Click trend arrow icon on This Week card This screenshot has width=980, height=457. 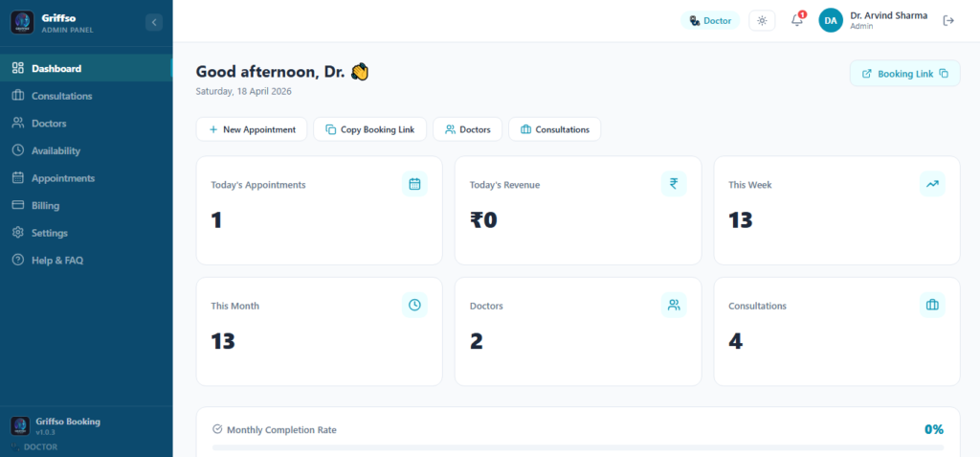(932, 184)
